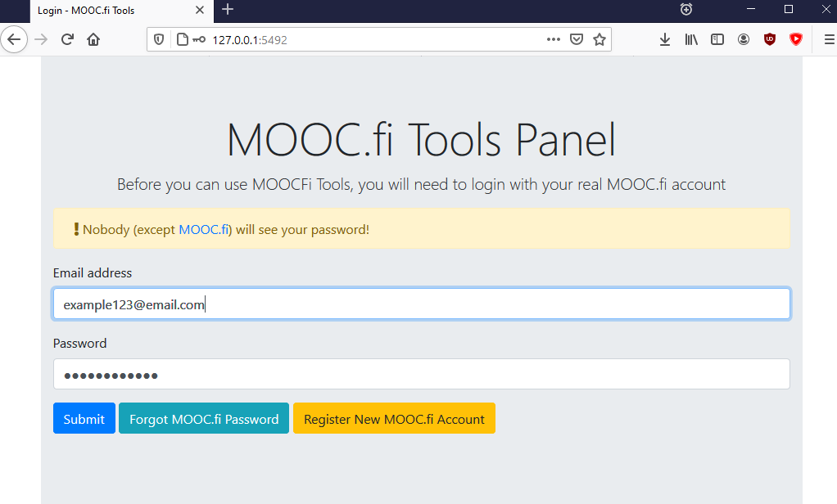Focus the Password input field

tap(422, 375)
